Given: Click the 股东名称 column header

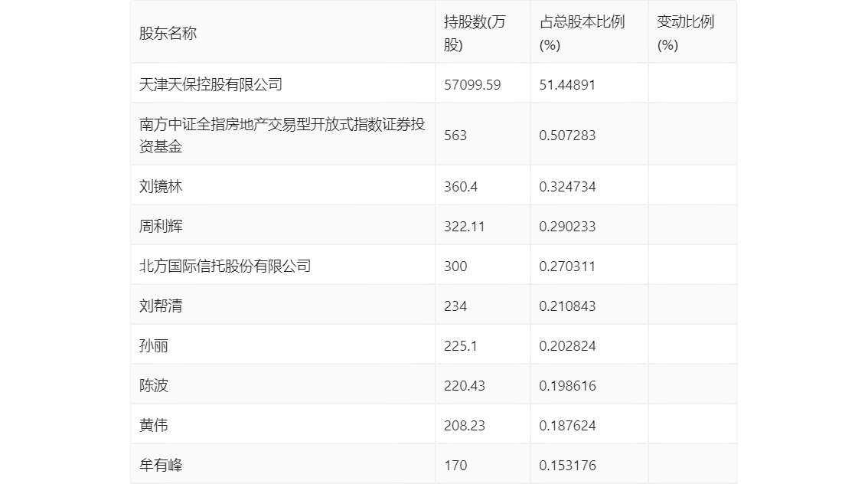Looking at the screenshot, I should (x=168, y=33).
